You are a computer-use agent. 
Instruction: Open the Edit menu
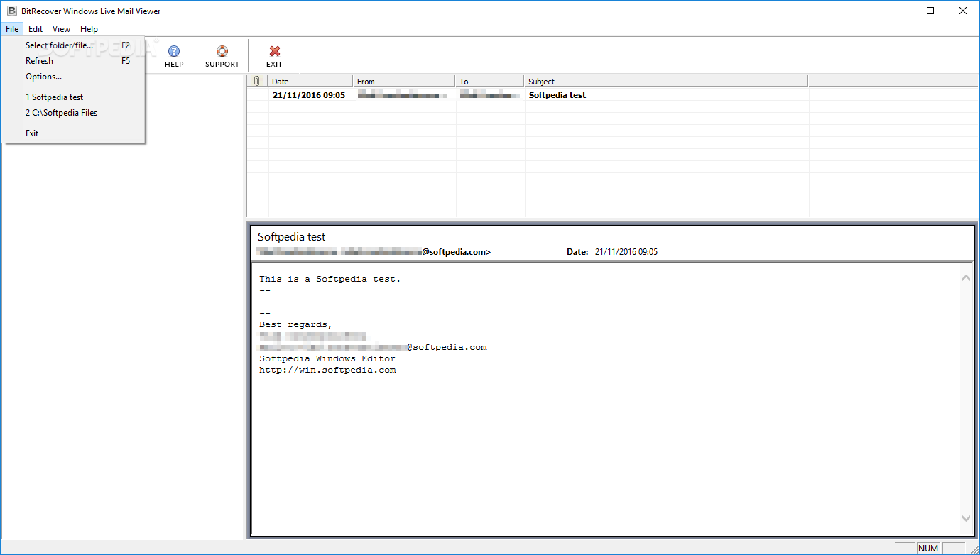click(36, 29)
